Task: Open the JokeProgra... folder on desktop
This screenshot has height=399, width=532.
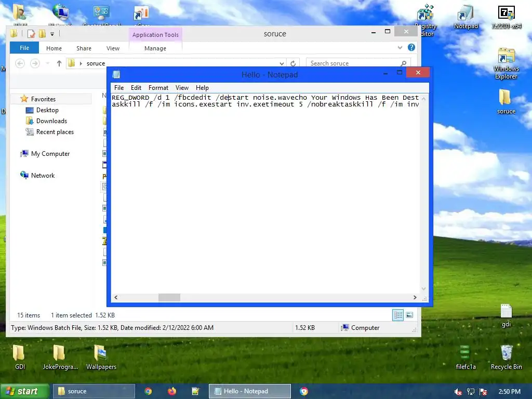Action: click(x=60, y=357)
